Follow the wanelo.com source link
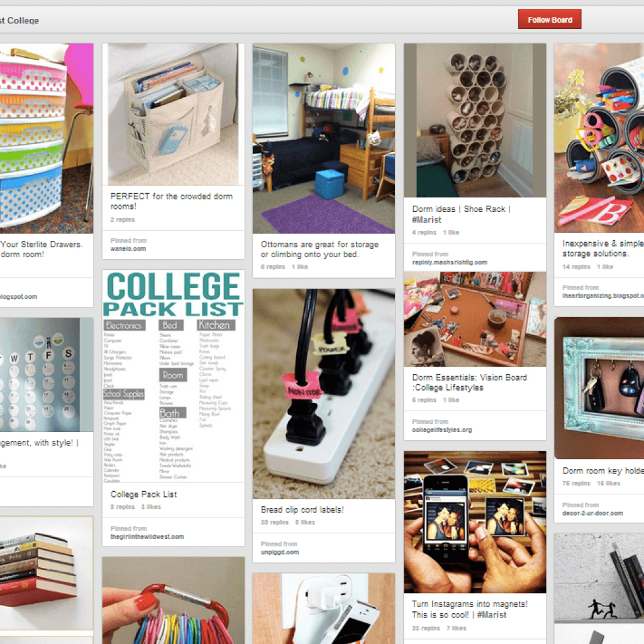This screenshot has width=644, height=644. (x=128, y=249)
